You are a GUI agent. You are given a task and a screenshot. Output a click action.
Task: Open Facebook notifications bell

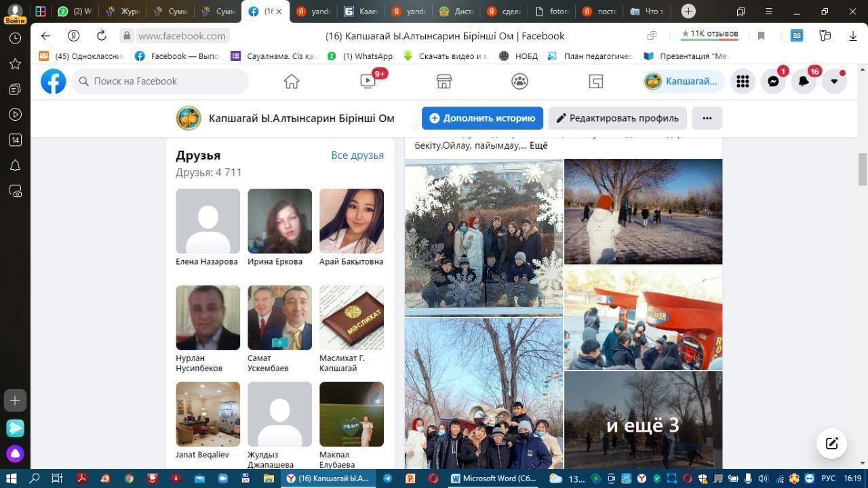(x=804, y=81)
